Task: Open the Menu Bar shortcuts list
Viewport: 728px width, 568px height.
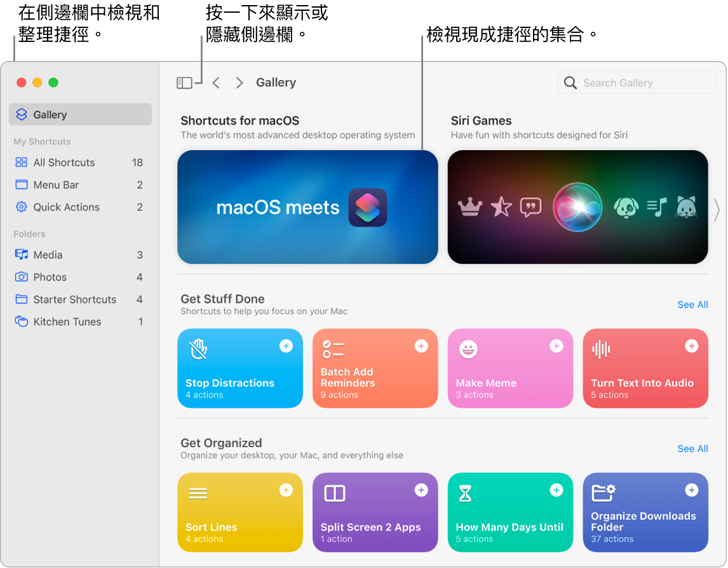Action: tap(80, 184)
